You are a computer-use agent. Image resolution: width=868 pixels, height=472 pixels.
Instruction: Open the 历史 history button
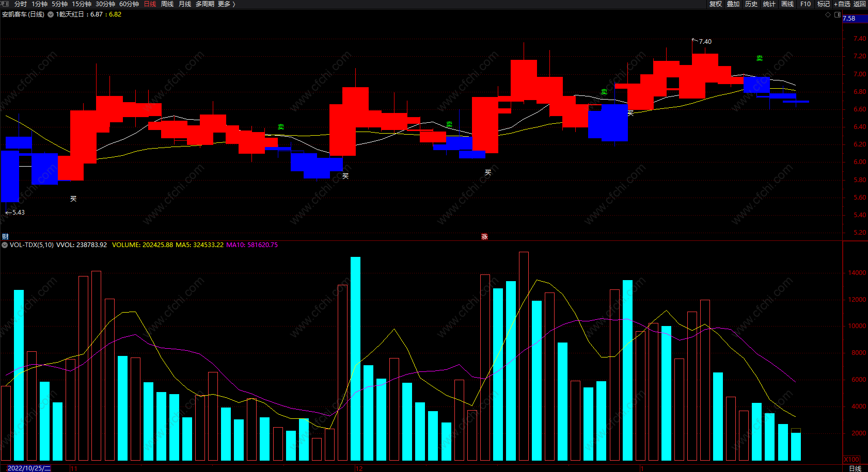tap(751, 4)
